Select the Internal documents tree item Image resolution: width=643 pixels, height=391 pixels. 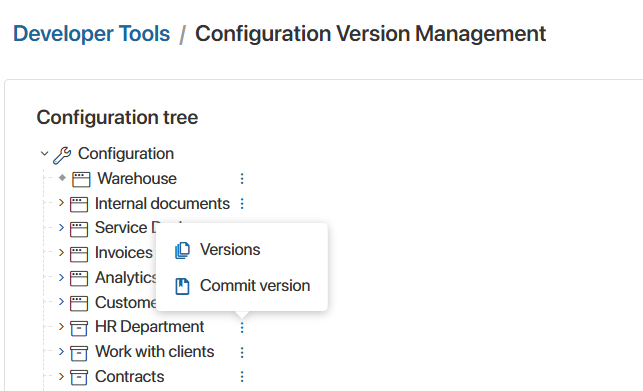tap(162, 204)
